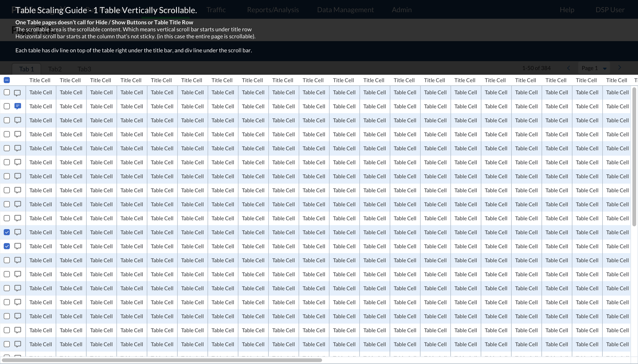
Task: Toggle the select-all checkbox in header row
Action: click(x=7, y=80)
